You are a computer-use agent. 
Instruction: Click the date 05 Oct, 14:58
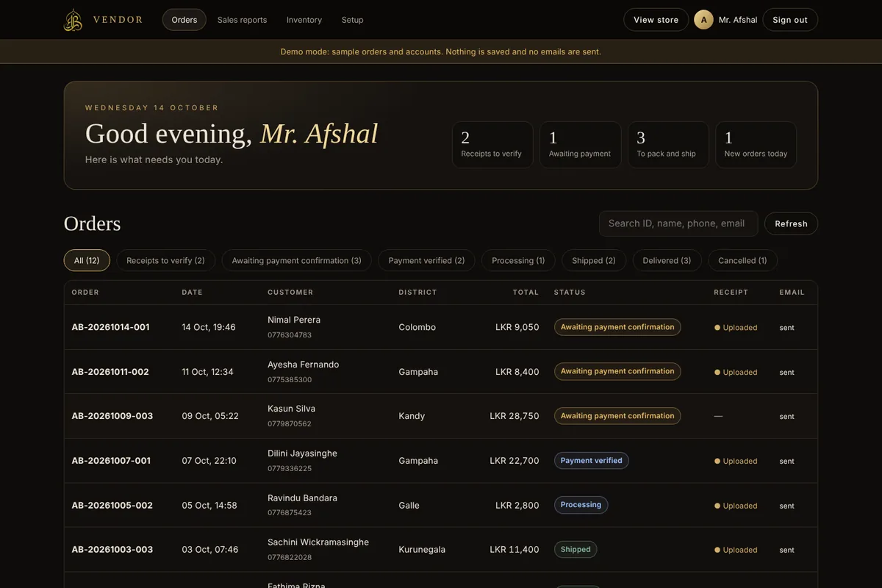[209, 506]
